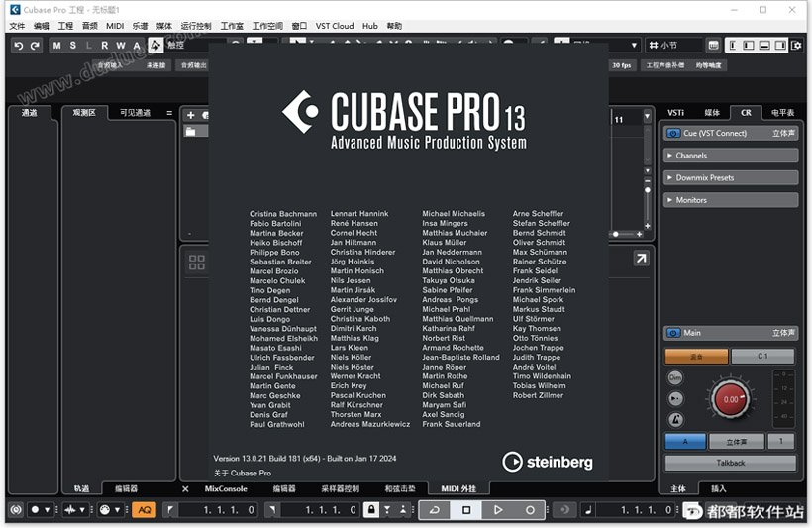The height and width of the screenshot is (528, 812).
Task: Click the show left zone layout icon
Action: [x=749, y=46]
